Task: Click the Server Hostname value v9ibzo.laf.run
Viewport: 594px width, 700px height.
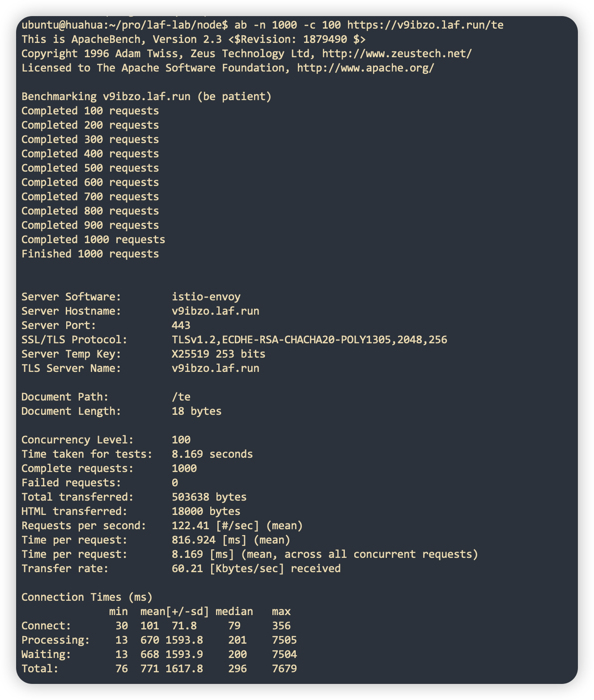Action: (x=215, y=311)
